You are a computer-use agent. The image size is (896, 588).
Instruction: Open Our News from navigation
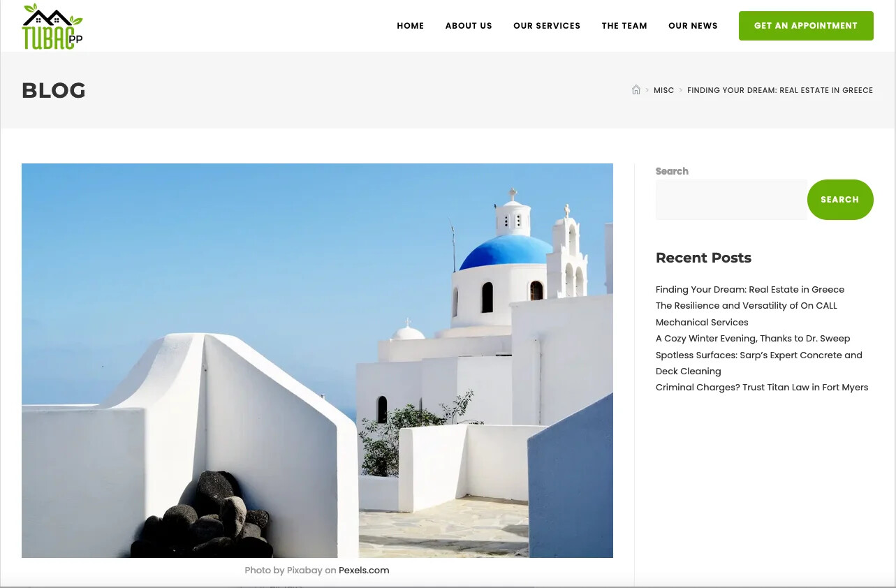693,26
